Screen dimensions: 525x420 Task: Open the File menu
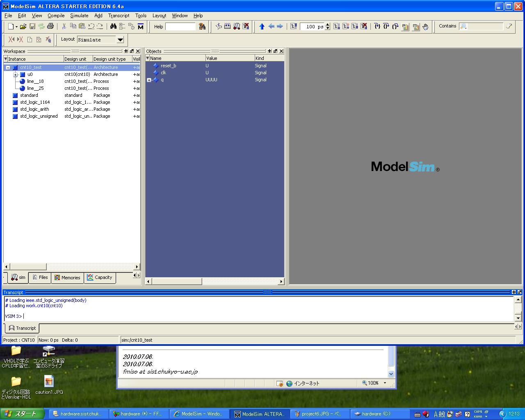pyautogui.click(x=8, y=16)
